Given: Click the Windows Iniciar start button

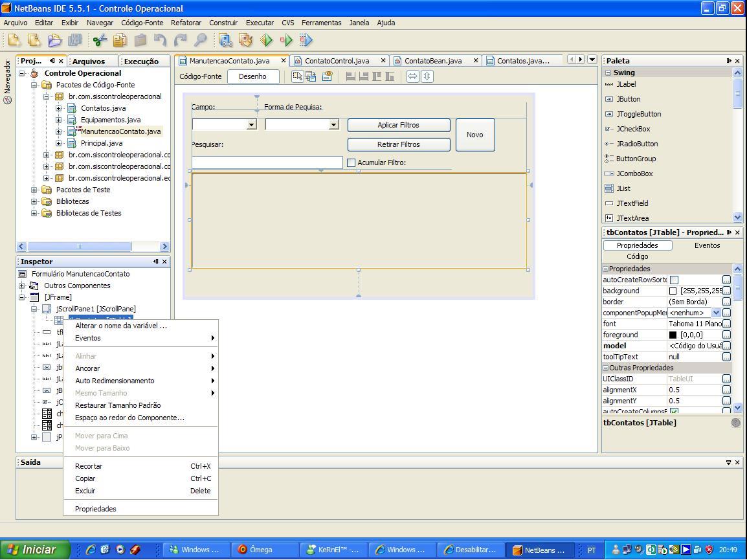Looking at the screenshot, I should (35, 550).
